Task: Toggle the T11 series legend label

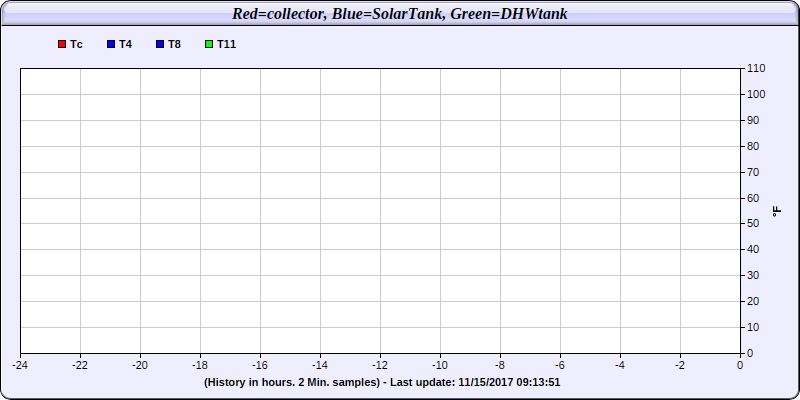Action: tap(227, 44)
